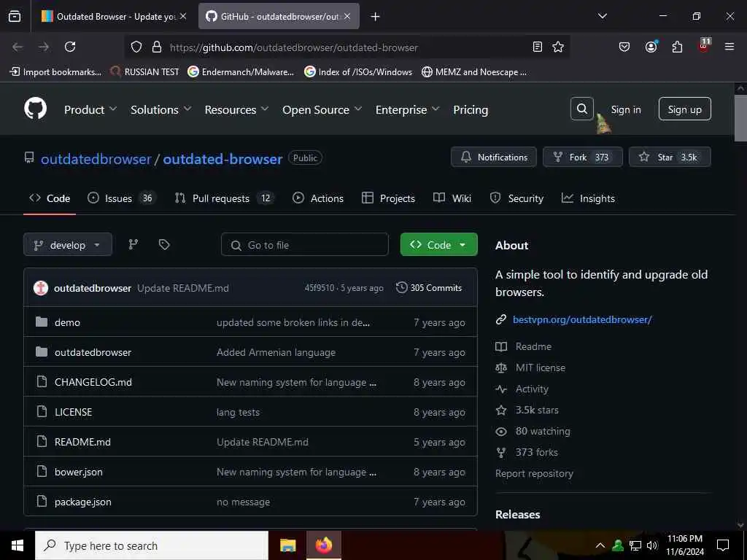Expand the Open Source menu
This screenshot has height=560, width=747.
click(x=322, y=109)
